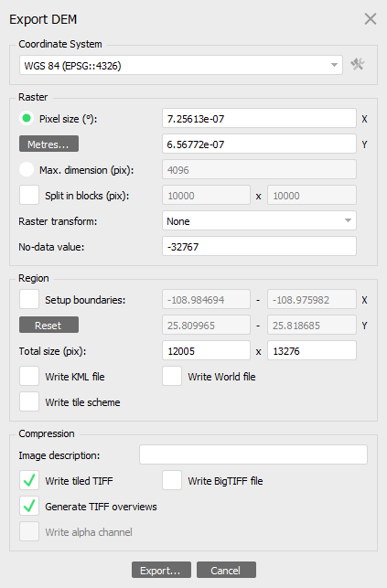Focus the No-data value field

[x=259, y=246]
